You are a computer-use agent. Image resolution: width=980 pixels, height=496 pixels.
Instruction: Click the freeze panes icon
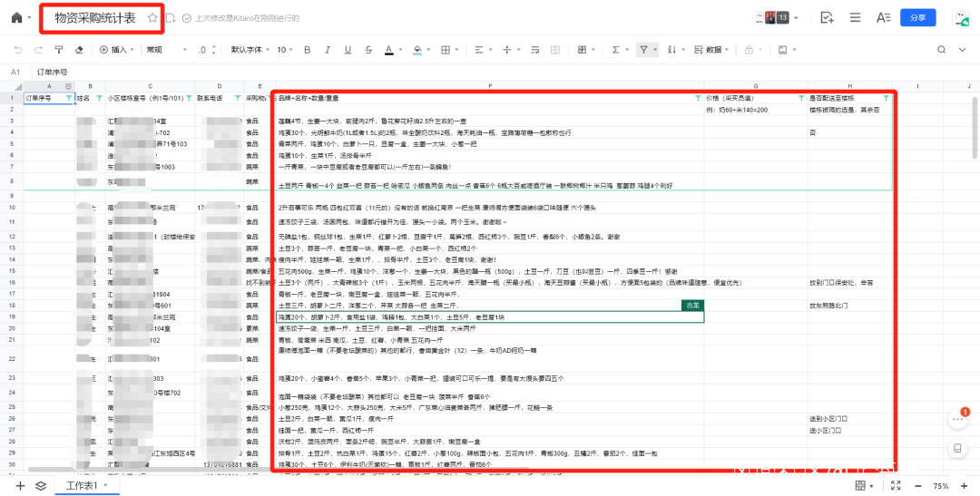point(582,50)
